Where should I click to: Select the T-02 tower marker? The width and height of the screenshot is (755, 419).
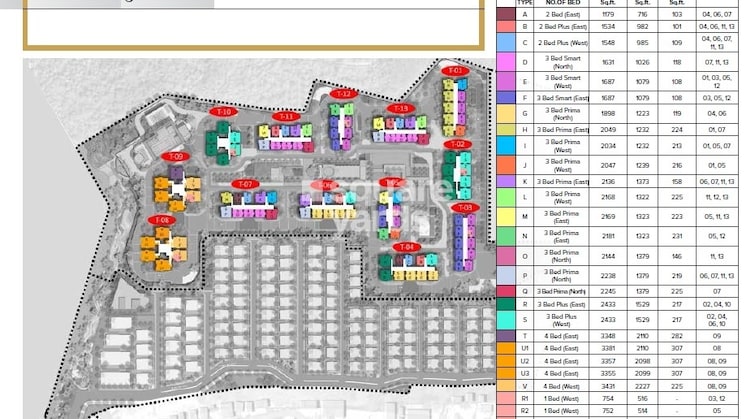(x=457, y=145)
